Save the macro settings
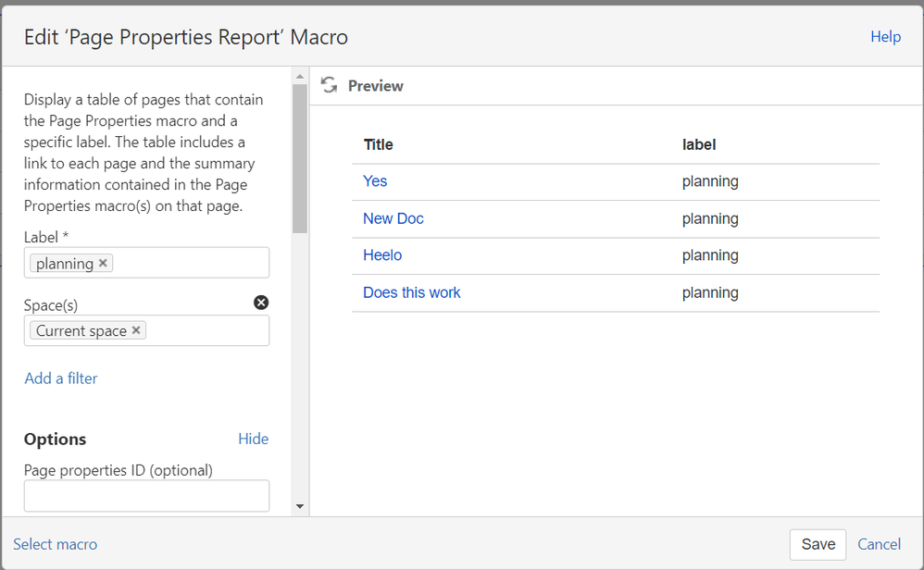924x570 pixels. pos(818,544)
